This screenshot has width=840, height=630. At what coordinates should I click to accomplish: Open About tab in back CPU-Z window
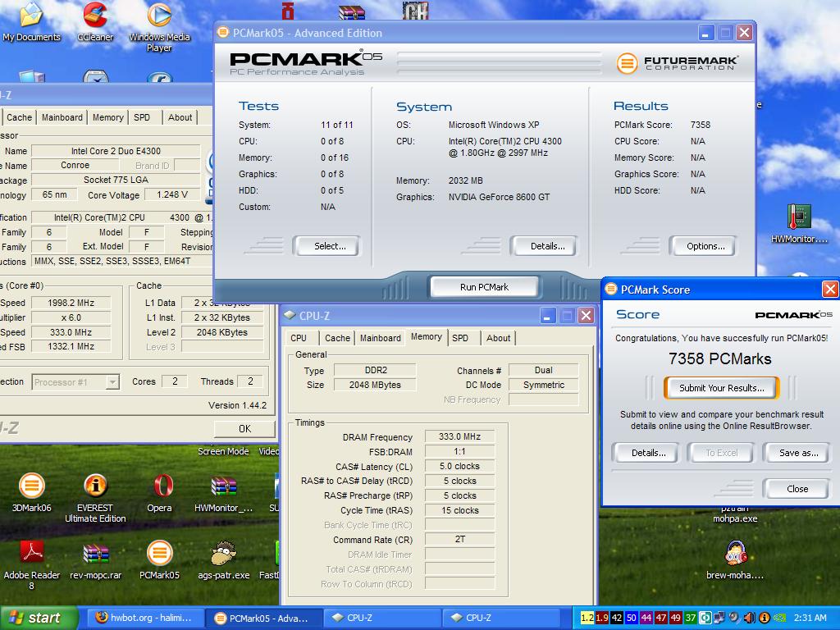(180, 117)
